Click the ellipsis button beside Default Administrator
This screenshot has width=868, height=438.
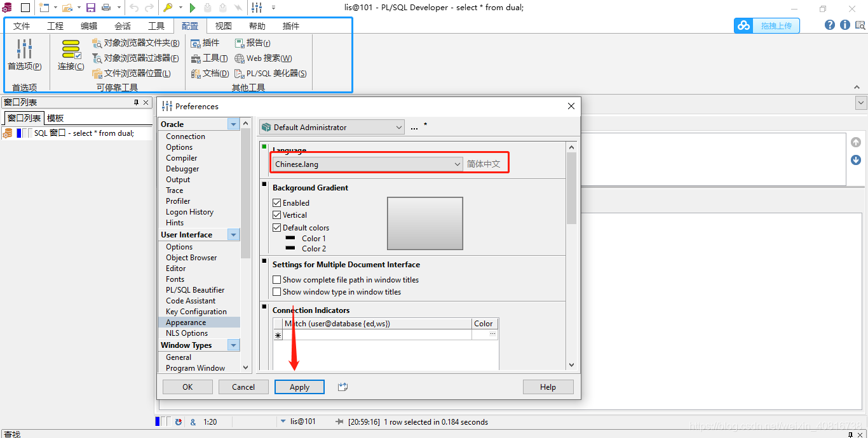coord(414,128)
